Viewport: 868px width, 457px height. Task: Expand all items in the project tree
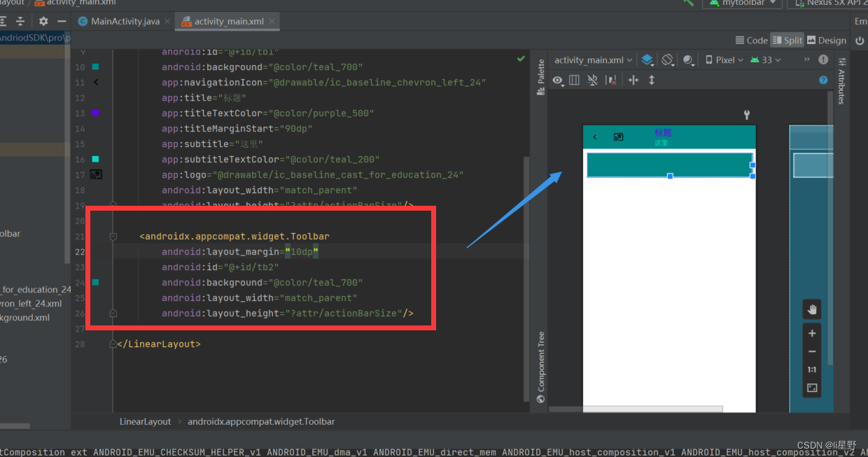(3, 22)
